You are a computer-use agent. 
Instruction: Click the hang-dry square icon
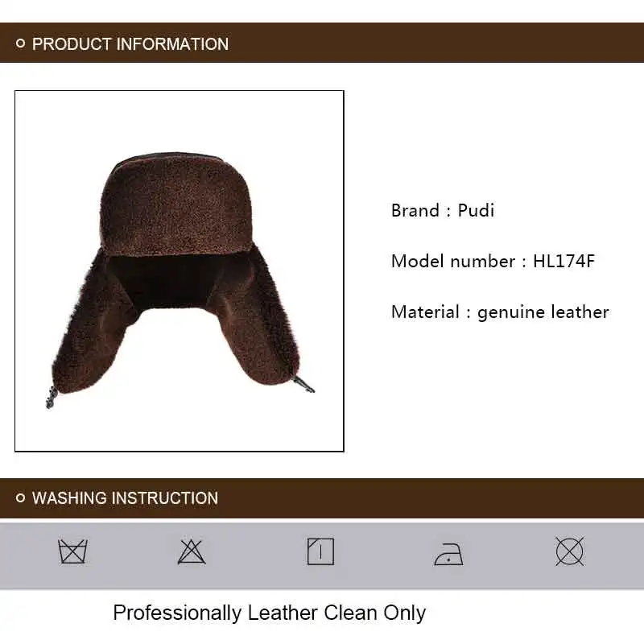coord(320,551)
